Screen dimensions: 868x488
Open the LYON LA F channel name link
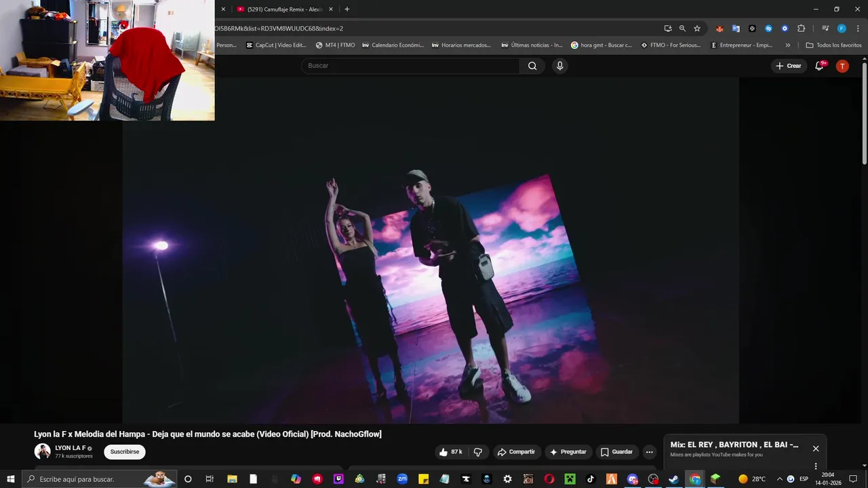(71, 448)
